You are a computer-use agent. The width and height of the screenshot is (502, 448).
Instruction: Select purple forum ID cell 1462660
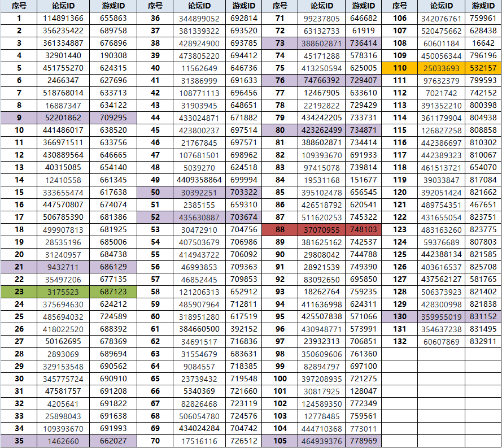63,441
